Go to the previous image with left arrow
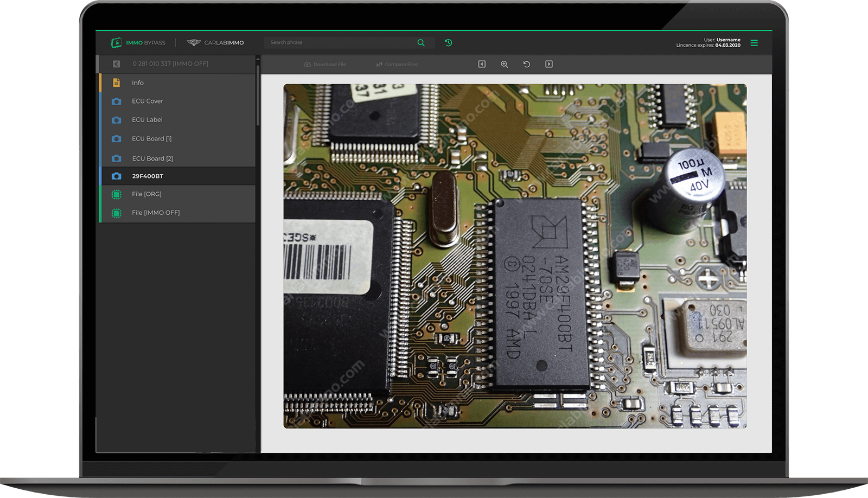 point(482,64)
